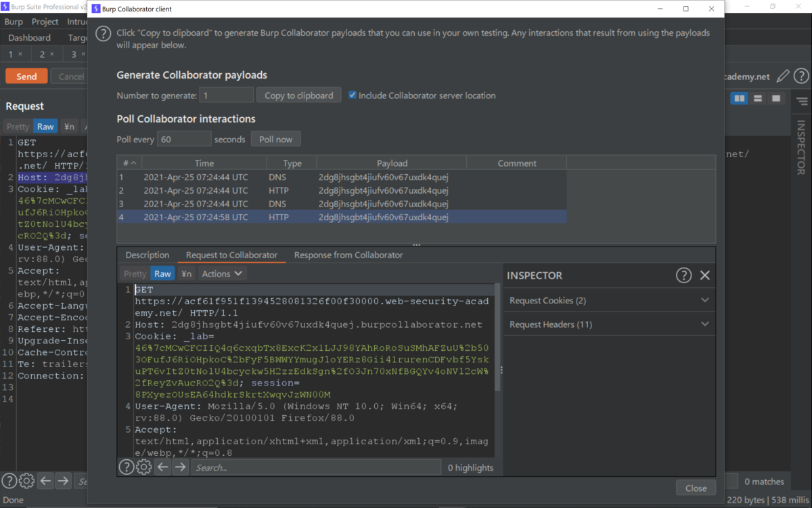Open search settings gear in Collaborator message viewer
This screenshot has height=508, width=812.
(144, 467)
